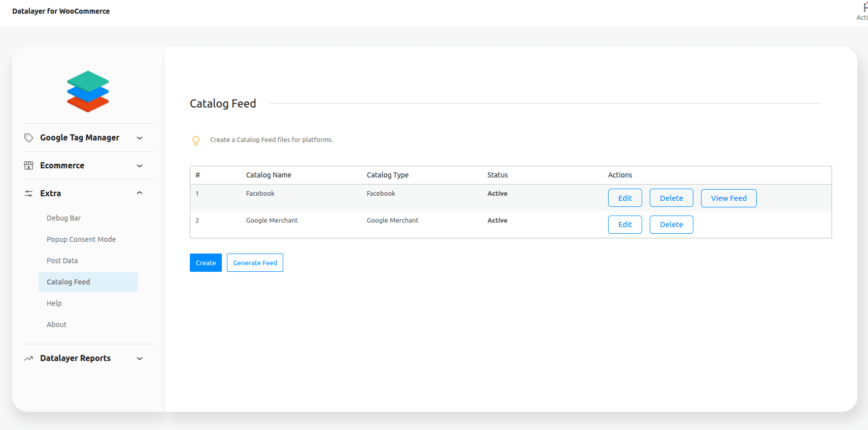The width and height of the screenshot is (868, 430).
Task: View Feed for Facebook catalog
Action: [x=728, y=198]
